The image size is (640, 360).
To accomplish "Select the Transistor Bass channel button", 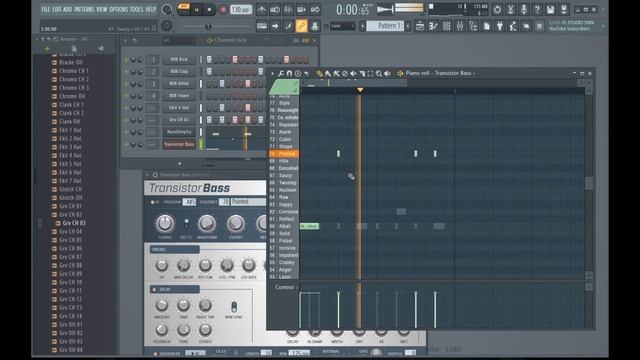I will [x=179, y=144].
